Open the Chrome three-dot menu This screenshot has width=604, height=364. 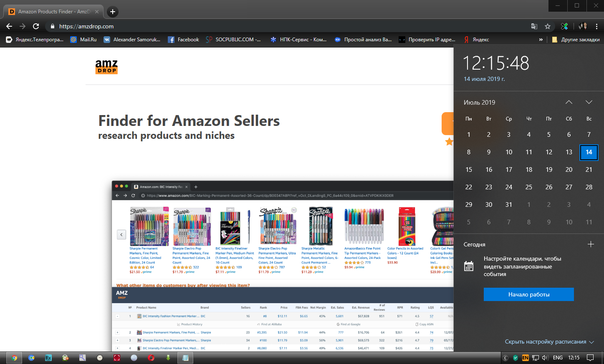(597, 26)
